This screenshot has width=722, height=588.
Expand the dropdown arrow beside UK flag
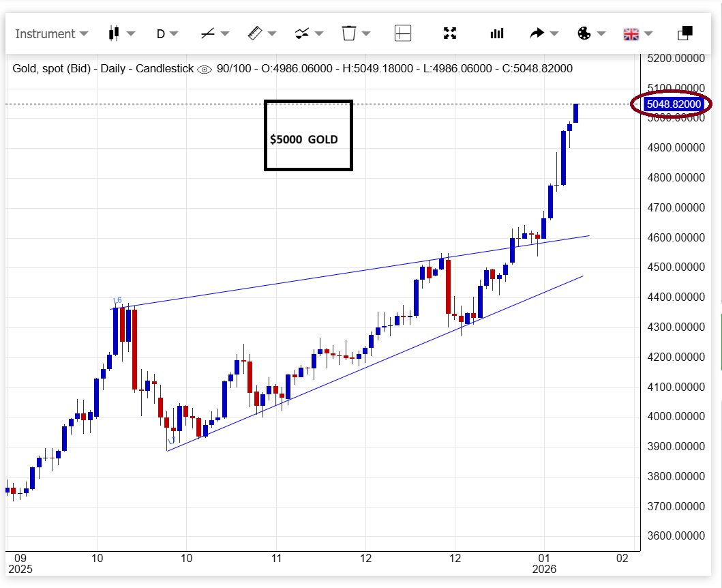[648, 33]
